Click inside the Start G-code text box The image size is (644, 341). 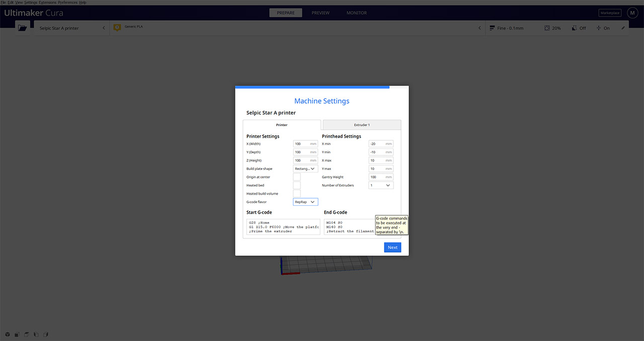coord(283,227)
